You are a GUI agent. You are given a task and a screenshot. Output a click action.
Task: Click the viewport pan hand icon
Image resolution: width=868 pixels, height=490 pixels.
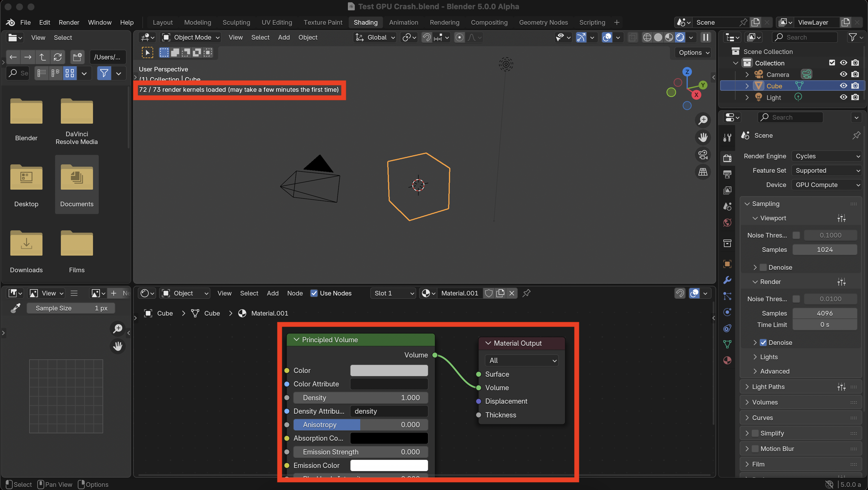pyautogui.click(x=703, y=137)
